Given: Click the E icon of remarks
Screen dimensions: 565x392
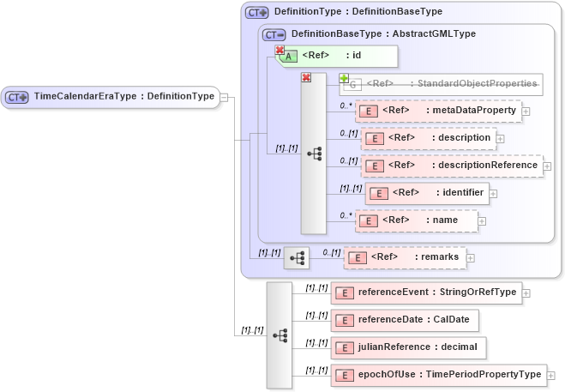Looking at the screenshot, I should pos(357,258).
